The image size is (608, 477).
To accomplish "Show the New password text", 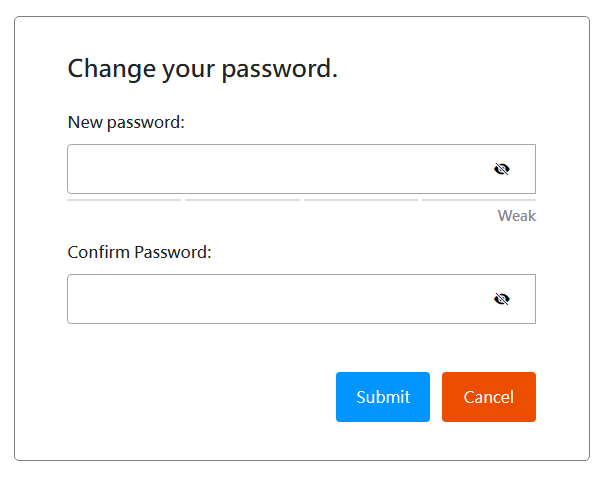I will coord(502,169).
